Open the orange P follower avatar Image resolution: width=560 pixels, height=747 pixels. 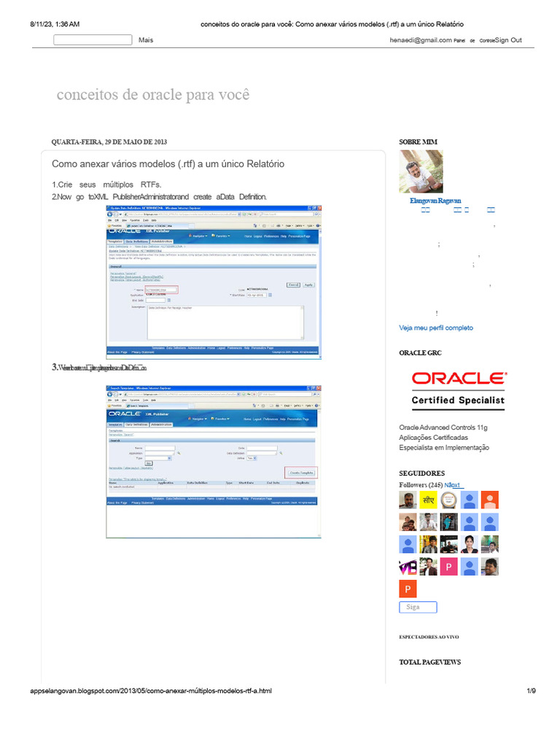point(408,589)
